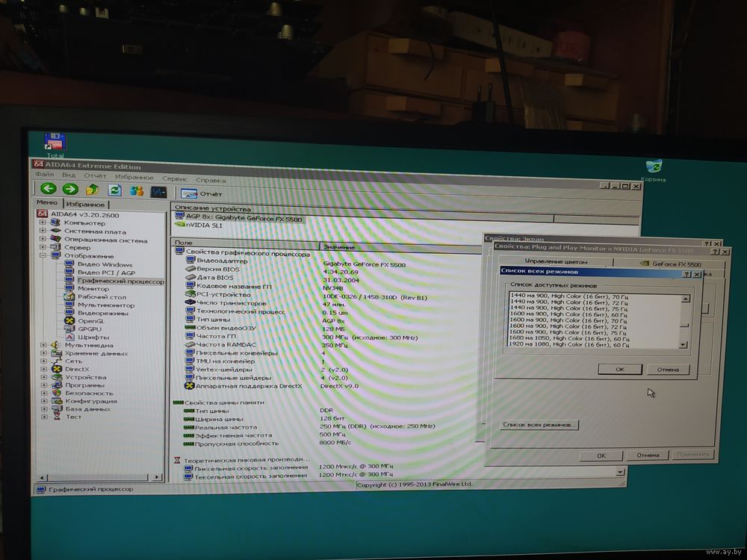The image size is (747, 560).
Task: Expand the Сервер tree node
Action: tap(43, 247)
